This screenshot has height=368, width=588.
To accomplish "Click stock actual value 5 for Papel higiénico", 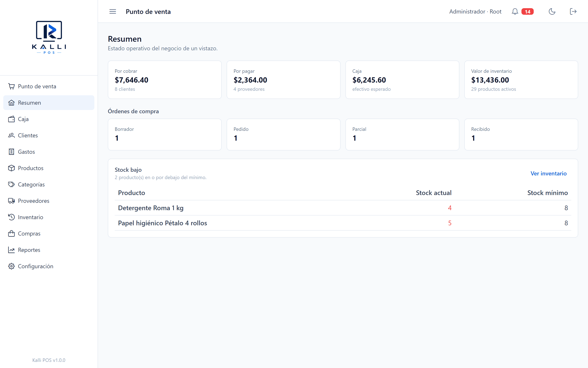I will pyautogui.click(x=450, y=223).
